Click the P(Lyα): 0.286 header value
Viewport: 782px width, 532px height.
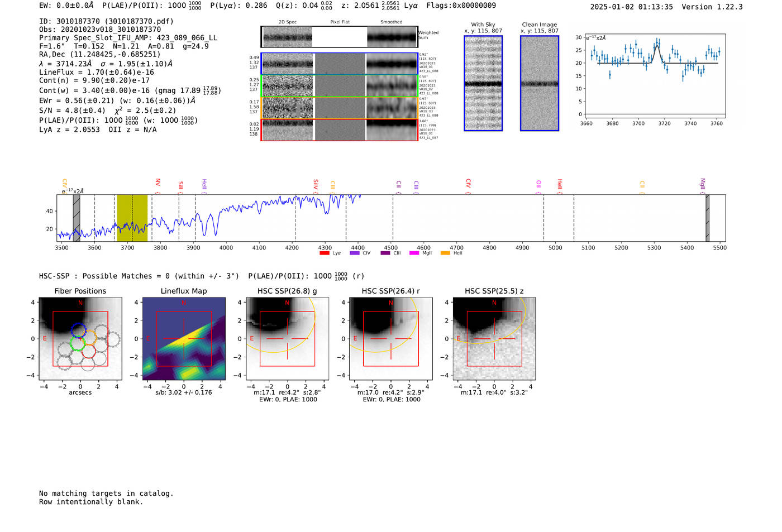click(x=239, y=5)
